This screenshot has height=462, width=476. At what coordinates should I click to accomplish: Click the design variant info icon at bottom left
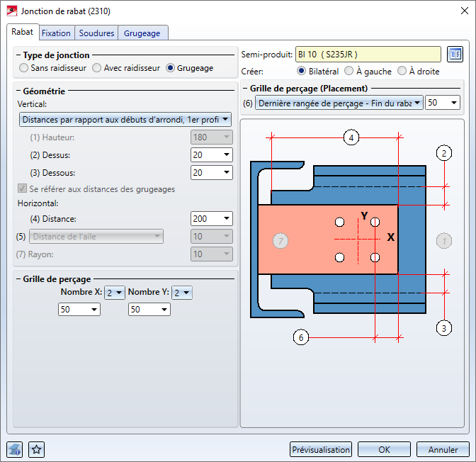[x=15, y=449]
